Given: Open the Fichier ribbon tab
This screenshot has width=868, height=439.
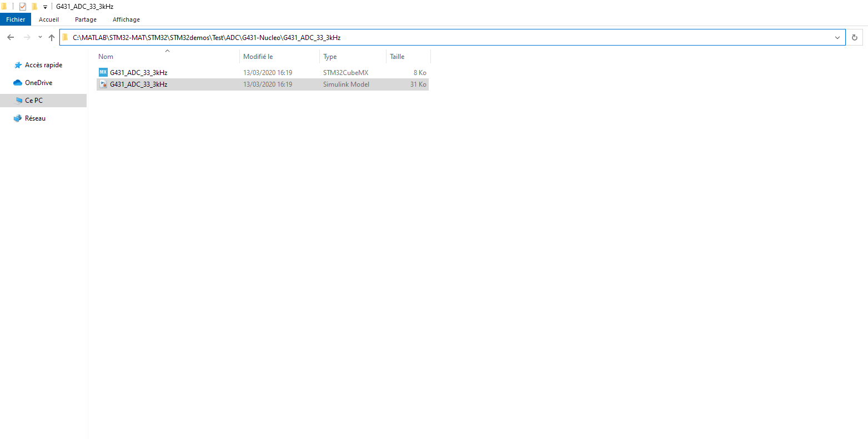Looking at the screenshot, I should 16,19.
